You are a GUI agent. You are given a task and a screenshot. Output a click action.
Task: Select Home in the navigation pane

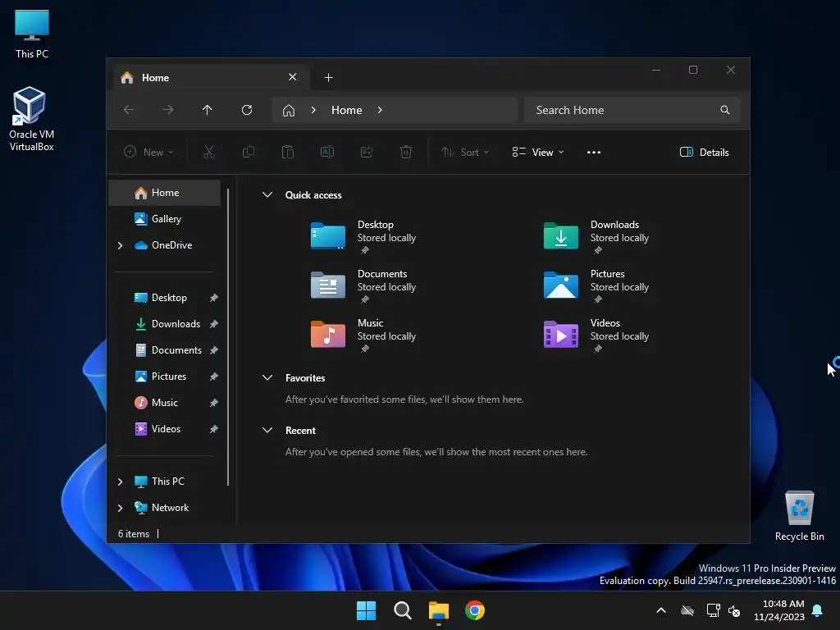coord(164,193)
